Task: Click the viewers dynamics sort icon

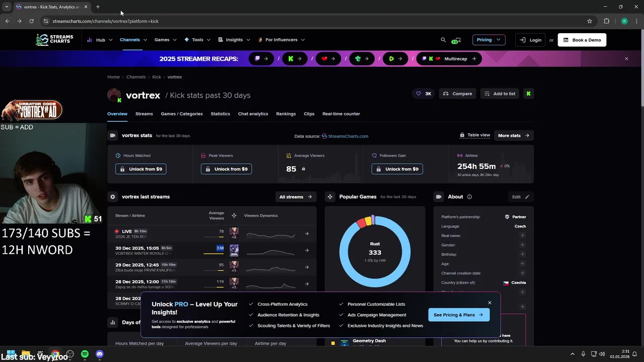Action: point(234,216)
